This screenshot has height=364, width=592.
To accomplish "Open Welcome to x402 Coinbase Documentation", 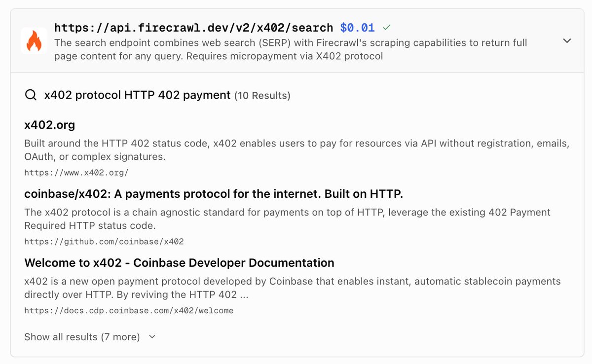I will [x=179, y=263].
